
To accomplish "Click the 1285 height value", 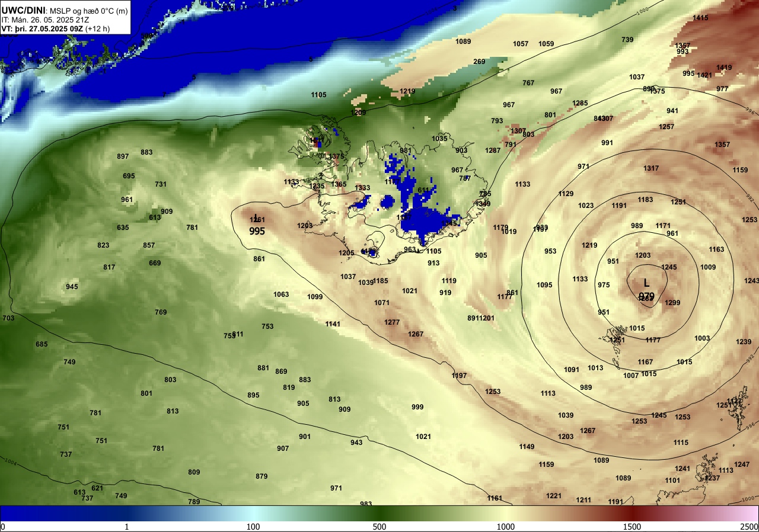I will 580,103.
